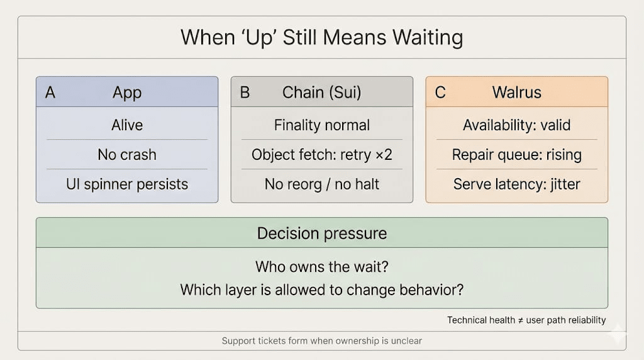644x360 pixels.
Task: Click the 'Finality normal' row
Action: 322,125
